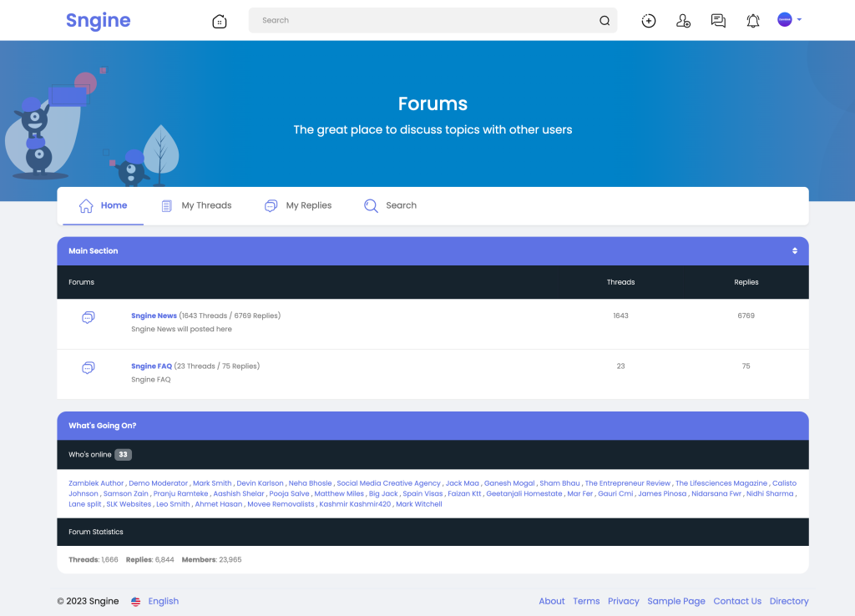855x616 pixels.
Task: Click the Sngine News forum icon
Action: click(x=89, y=317)
